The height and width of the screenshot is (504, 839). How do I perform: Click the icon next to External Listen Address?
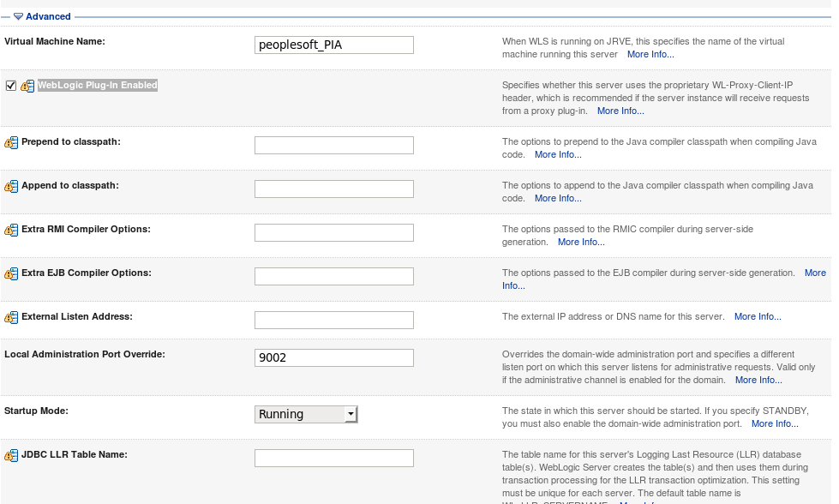[x=11, y=317]
